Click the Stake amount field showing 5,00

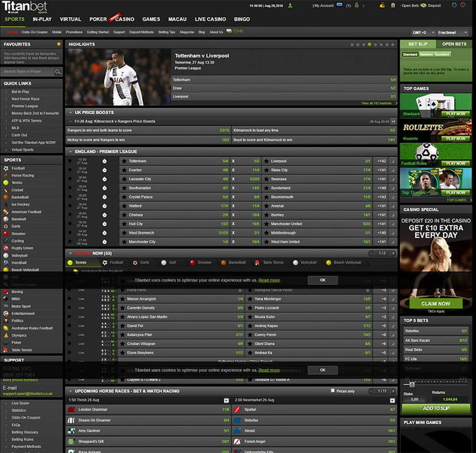click(x=415, y=399)
